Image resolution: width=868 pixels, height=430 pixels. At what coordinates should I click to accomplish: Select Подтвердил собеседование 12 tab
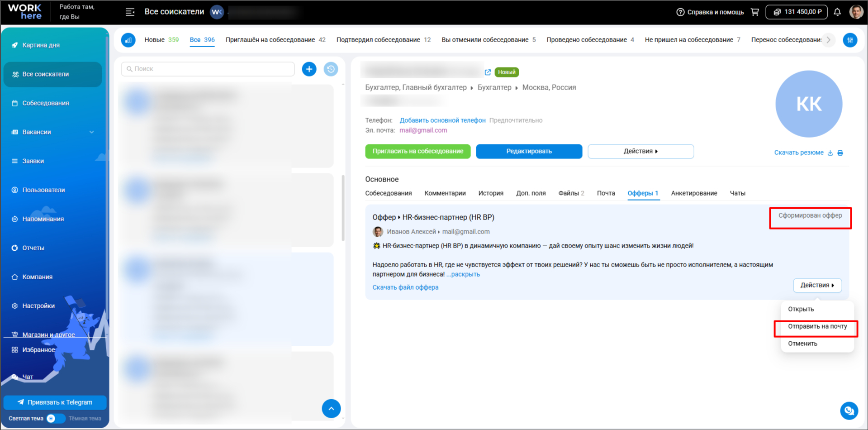[384, 40]
